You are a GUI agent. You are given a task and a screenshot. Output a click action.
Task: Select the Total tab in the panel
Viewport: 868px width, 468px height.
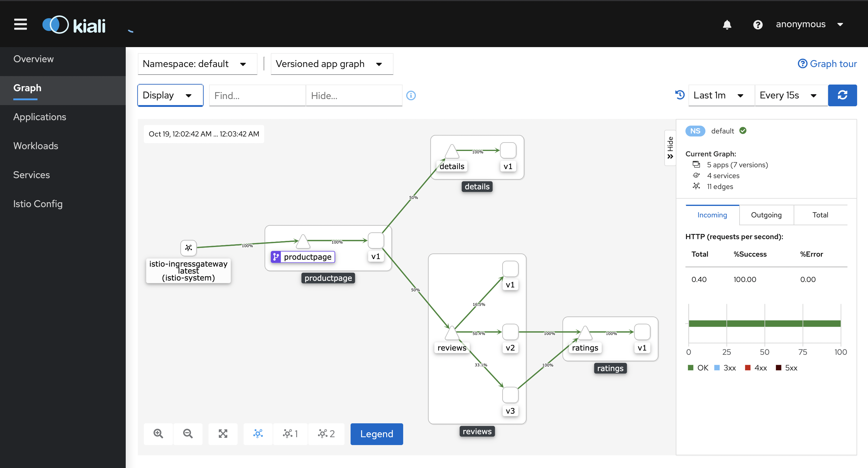(x=820, y=214)
